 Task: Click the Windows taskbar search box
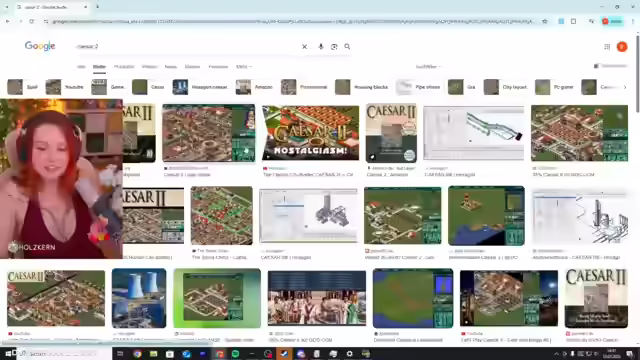coord(63,354)
